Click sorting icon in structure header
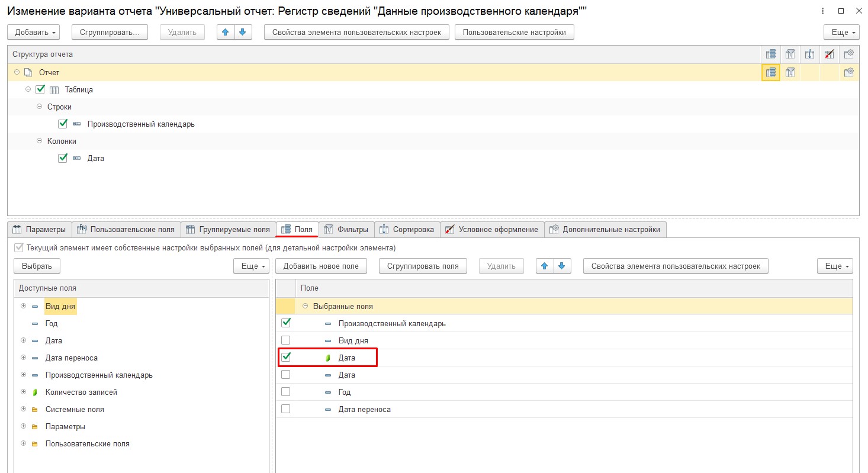 pos(809,54)
